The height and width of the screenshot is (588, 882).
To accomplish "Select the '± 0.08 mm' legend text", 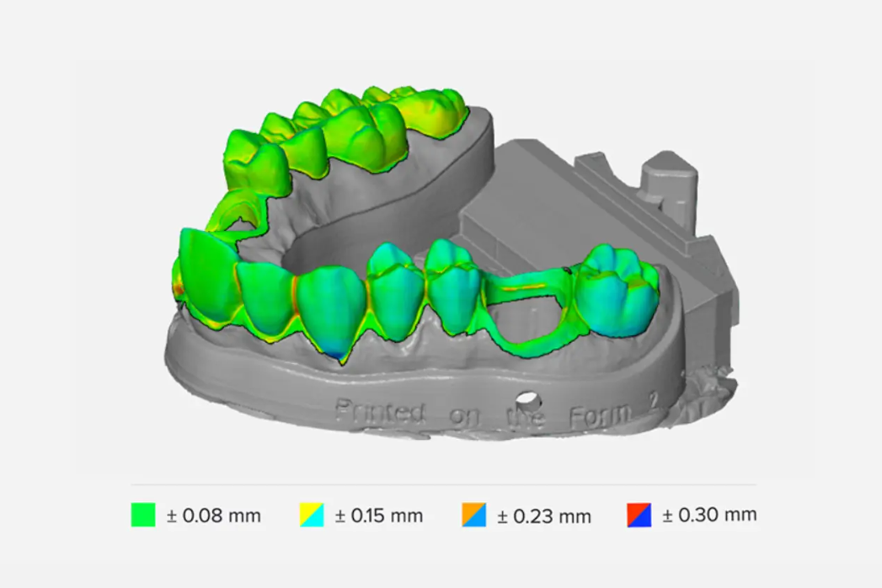I will pyautogui.click(x=214, y=516).
